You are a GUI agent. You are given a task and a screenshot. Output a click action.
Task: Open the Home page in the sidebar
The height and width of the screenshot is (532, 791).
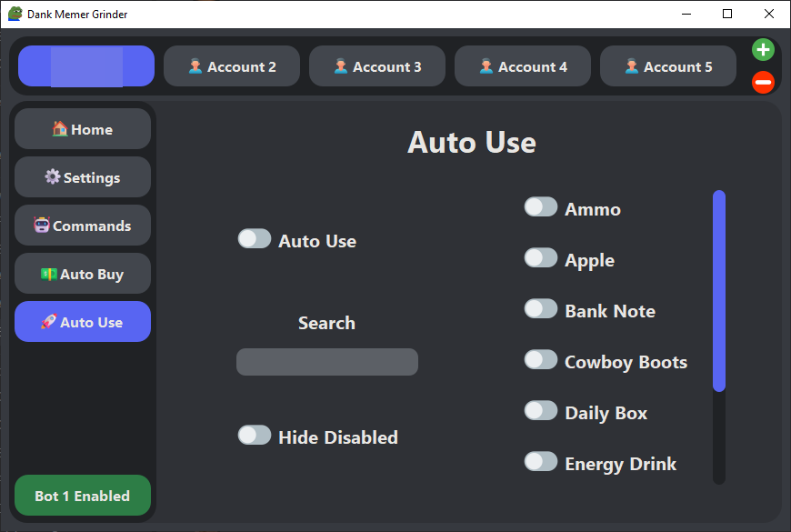(x=83, y=129)
